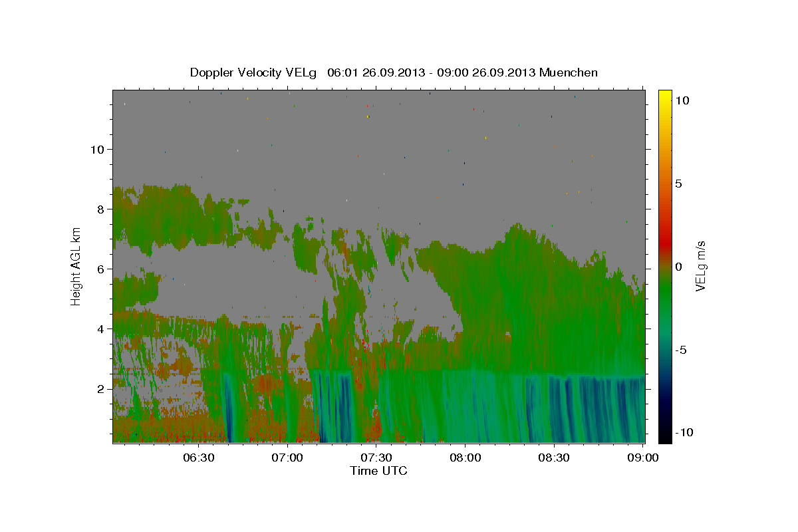This screenshot has height=532, width=798.
Task: Click the height axis label 10
Action: (96, 149)
